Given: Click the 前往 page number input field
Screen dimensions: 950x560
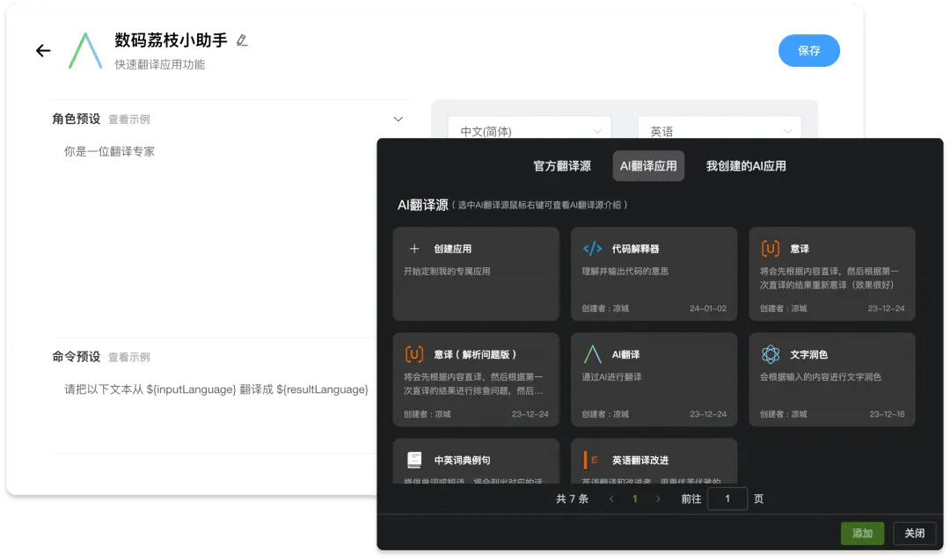Looking at the screenshot, I should [727, 498].
